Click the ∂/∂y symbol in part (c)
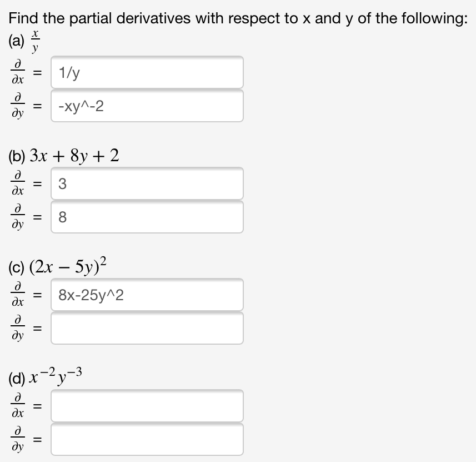476x462 pixels. pos(18,327)
